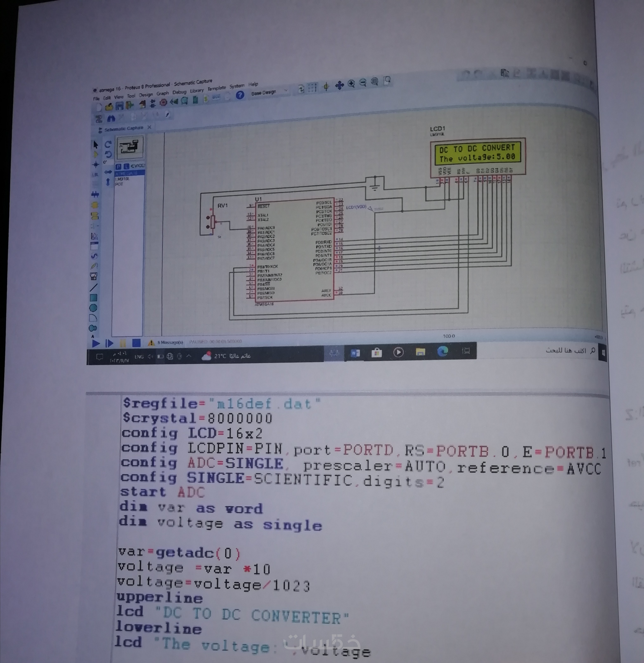Viewport: 644px width, 663px height.
Task: Select the arrow Selection Mode tool
Action: [x=95, y=145]
